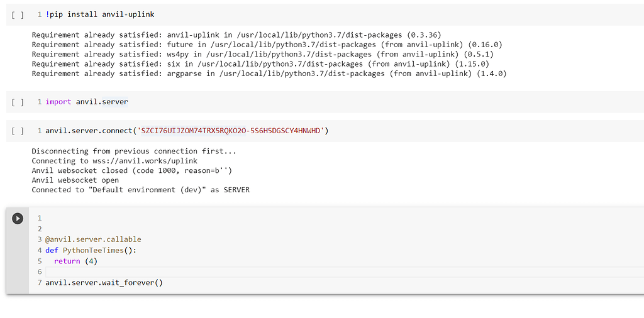Click the @anvil.server.callable decorator line
Screen dimensions: 644x318
(x=93, y=239)
